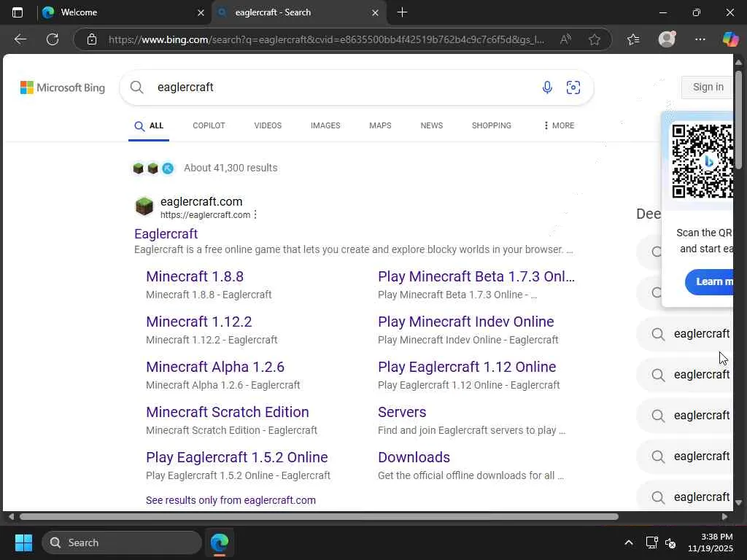The width and height of the screenshot is (747, 560).
Task: Open Edge Settings and more menu
Action: pos(700,39)
